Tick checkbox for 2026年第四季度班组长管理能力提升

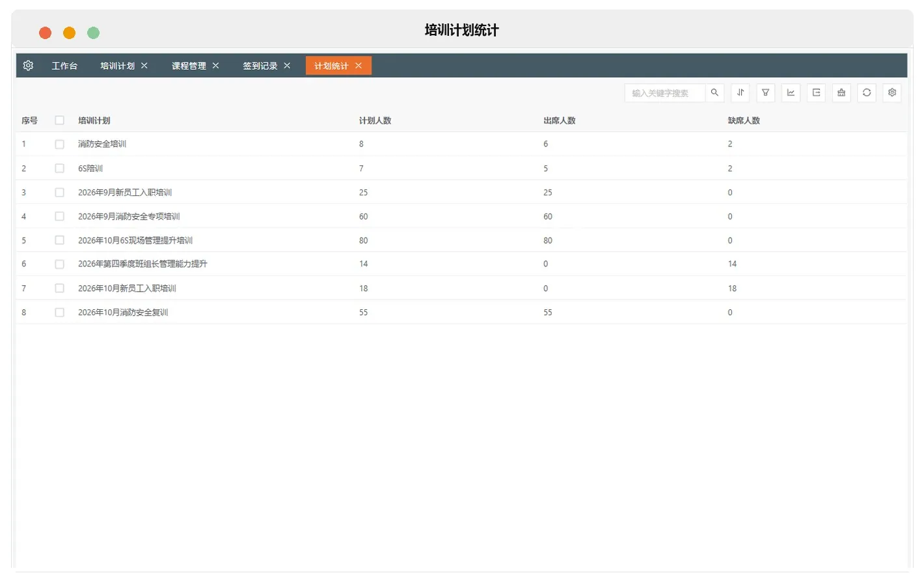point(59,264)
